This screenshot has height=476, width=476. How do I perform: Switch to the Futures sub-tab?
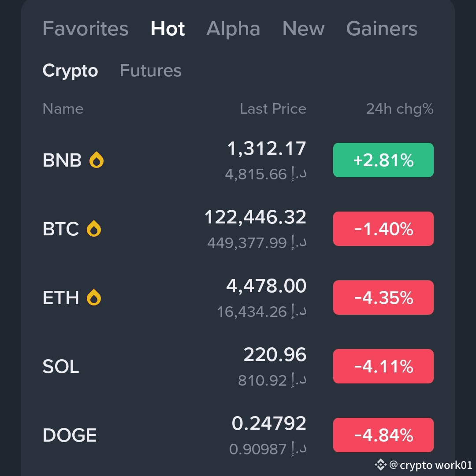coord(150,71)
